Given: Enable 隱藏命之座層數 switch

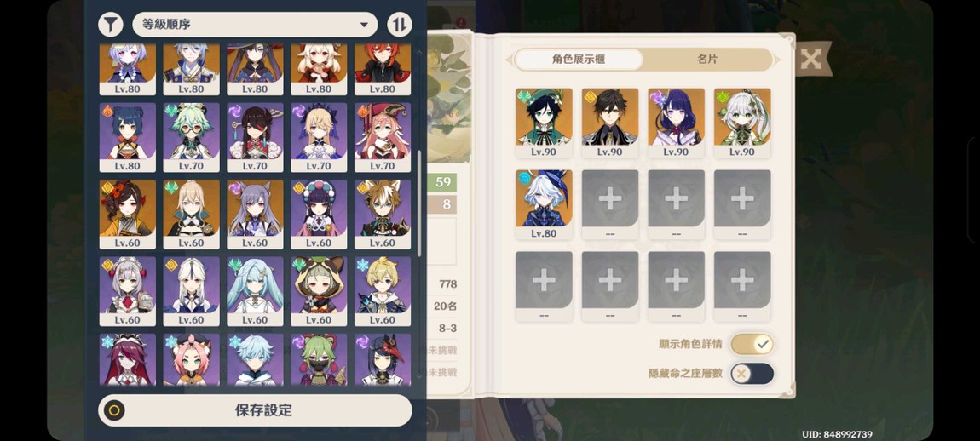Looking at the screenshot, I should click(x=752, y=374).
